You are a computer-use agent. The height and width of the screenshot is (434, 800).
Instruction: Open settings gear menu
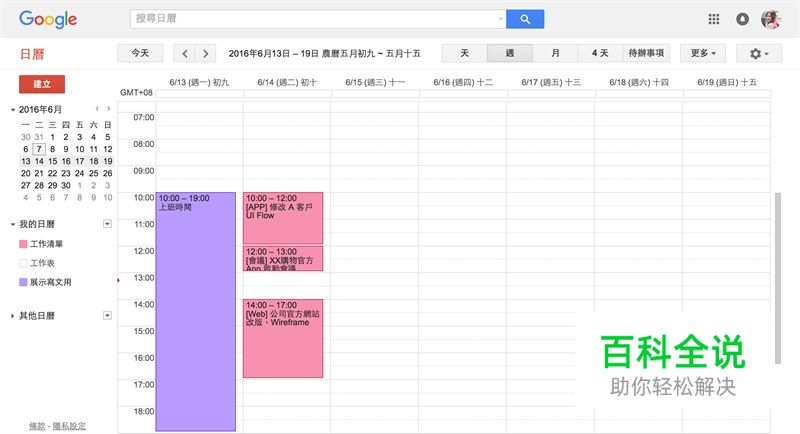759,54
